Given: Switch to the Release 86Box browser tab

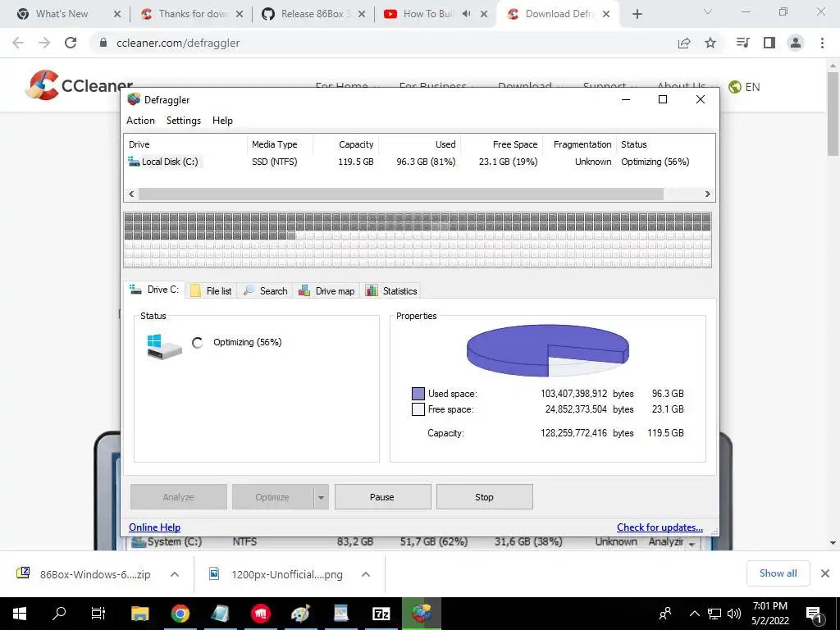Looking at the screenshot, I should [x=313, y=15].
